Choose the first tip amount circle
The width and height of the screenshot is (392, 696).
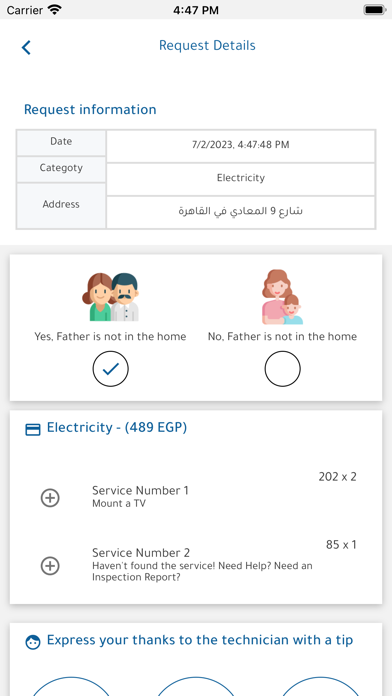point(71,687)
